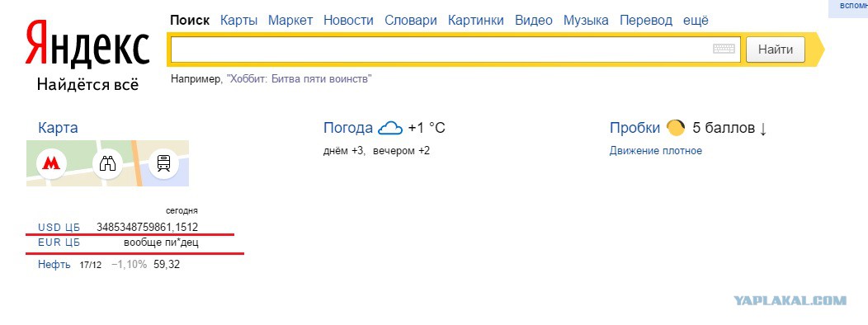The image size is (868, 325).
Task: Select the Поиск tab
Action: click(x=190, y=21)
